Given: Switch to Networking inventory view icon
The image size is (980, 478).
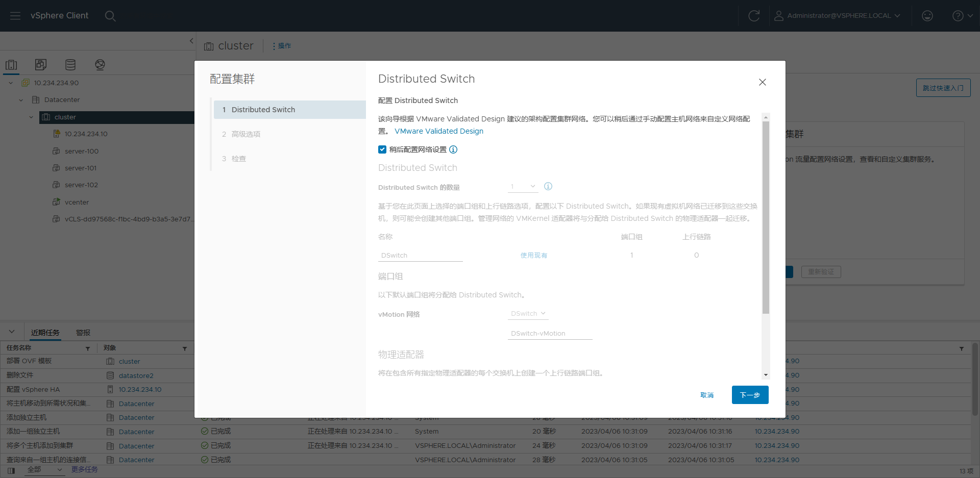Looking at the screenshot, I should (x=100, y=65).
